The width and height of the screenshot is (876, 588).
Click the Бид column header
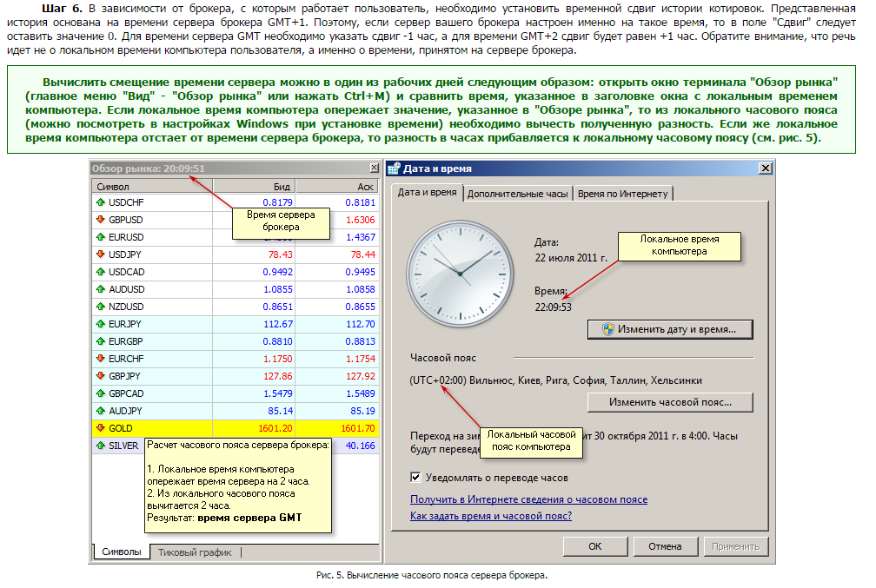(254, 187)
